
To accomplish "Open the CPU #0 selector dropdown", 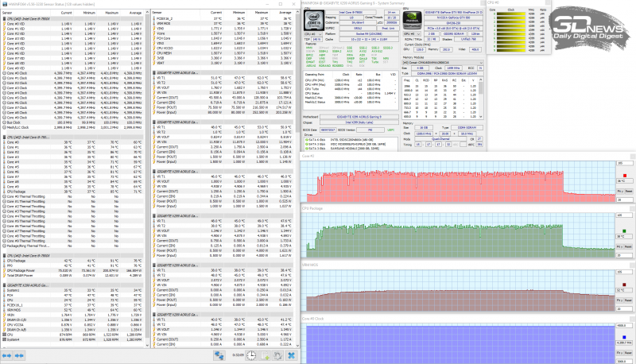I will point(313,34).
